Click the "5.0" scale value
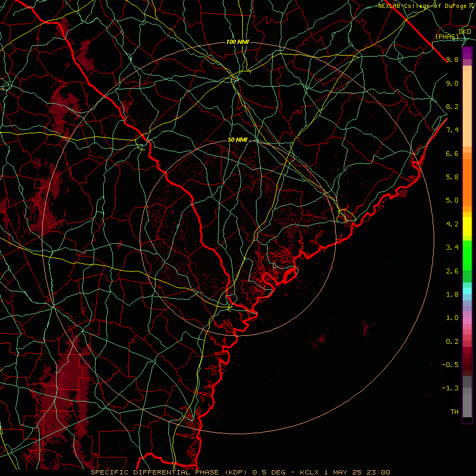 point(452,200)
